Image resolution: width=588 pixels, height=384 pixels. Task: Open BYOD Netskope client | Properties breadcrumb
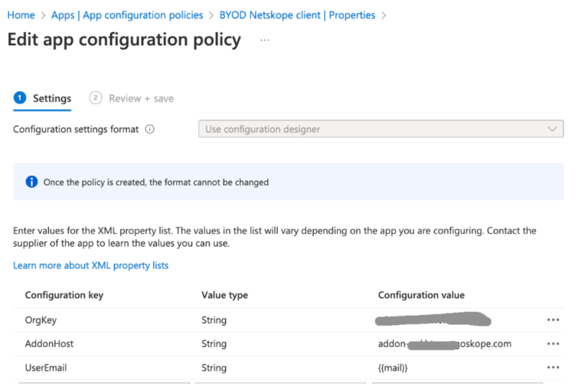pos(297,15)
